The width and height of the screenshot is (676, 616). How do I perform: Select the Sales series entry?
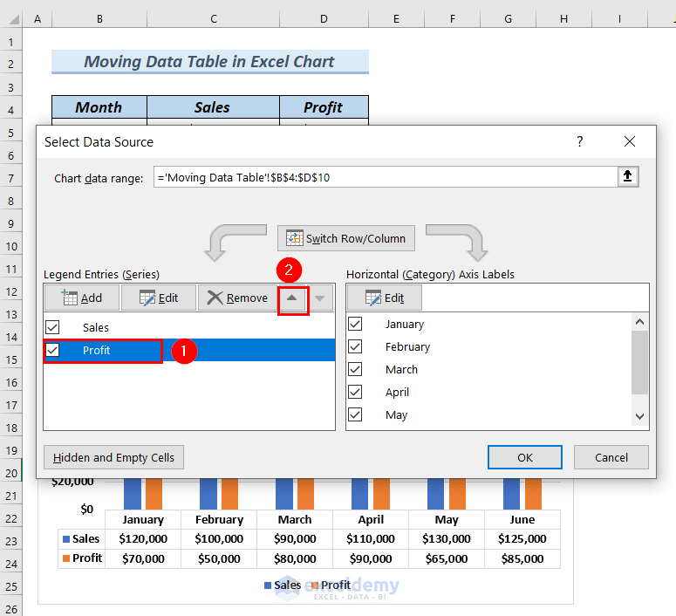tap(189, 327)
